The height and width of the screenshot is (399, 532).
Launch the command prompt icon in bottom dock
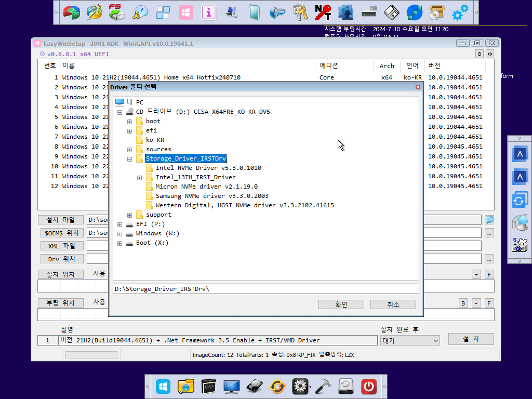click(209, 387)
